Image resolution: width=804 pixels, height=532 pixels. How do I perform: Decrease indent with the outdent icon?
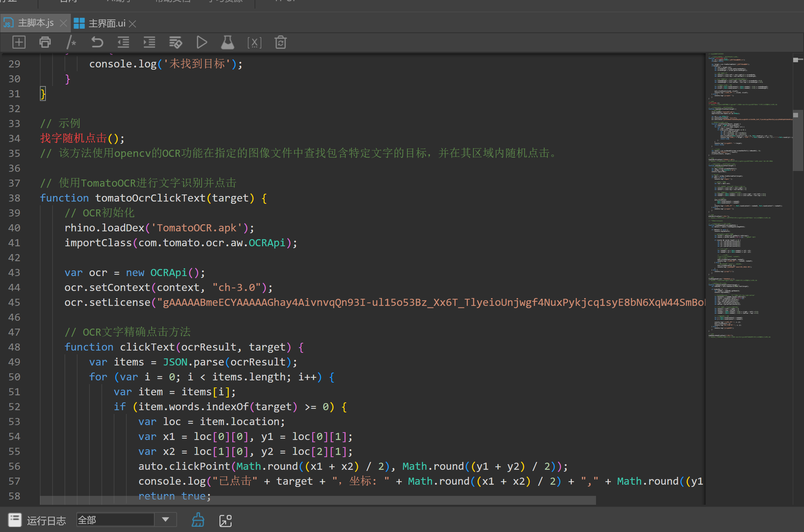tap(123, 42)
